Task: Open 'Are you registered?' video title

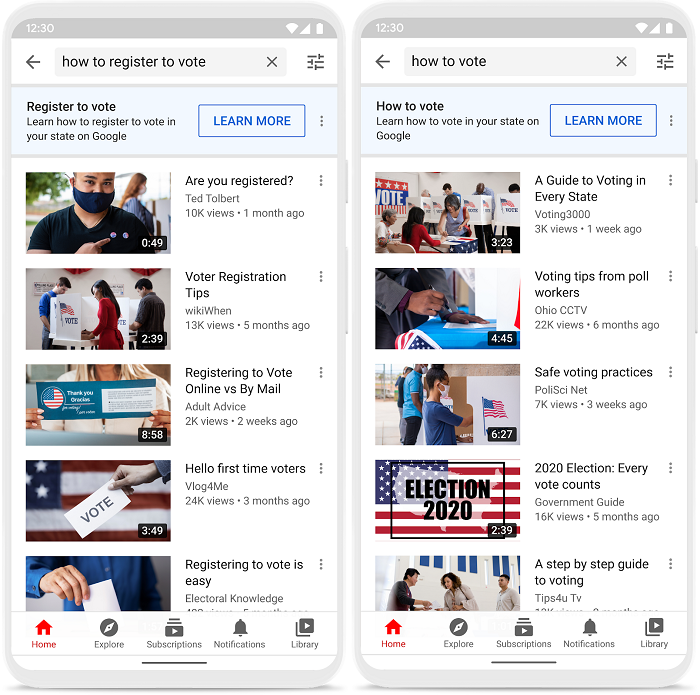Action: click(239, 181)
